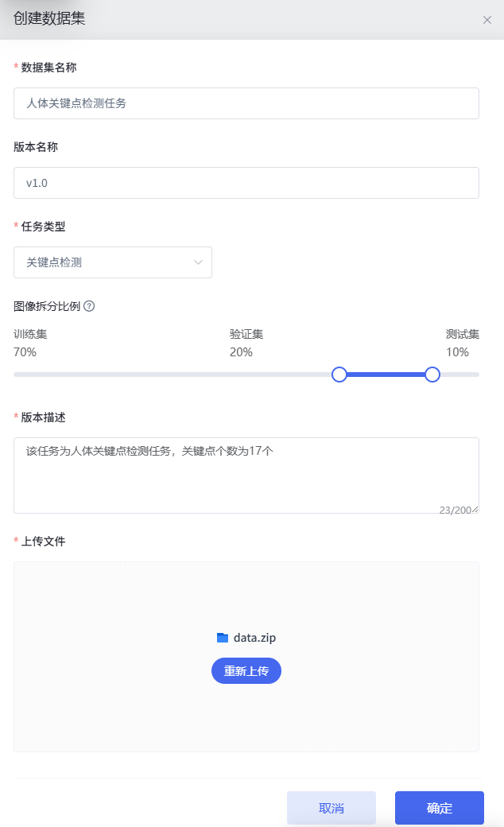Screen dimensions: 504x827
Task: Click into the 版本描述 text area
Action: [x=246, y=476]
